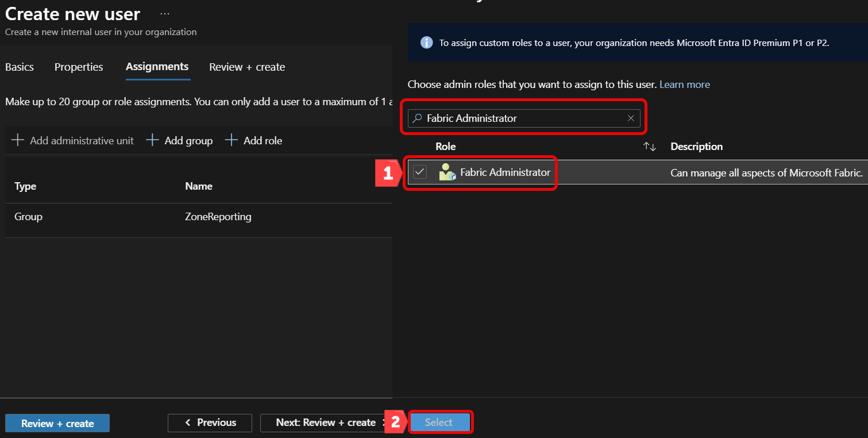
Task: Click the Description column header
Action: [696, 147]
